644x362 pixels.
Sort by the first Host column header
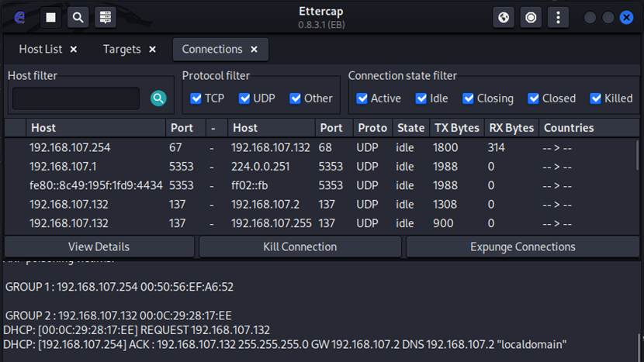(95, 128)
